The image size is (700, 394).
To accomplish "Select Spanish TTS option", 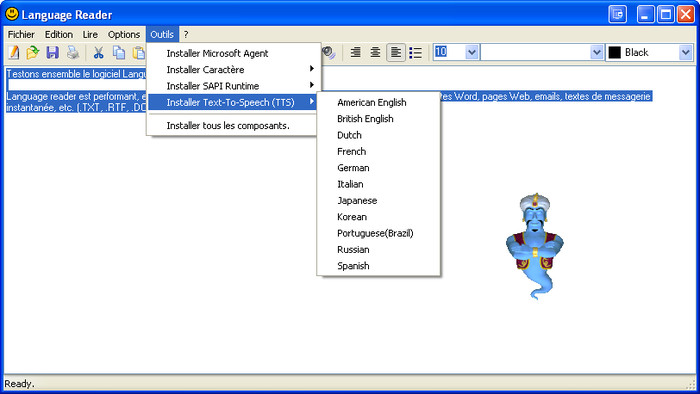I will pyautogui.click(x=379, y=266).
